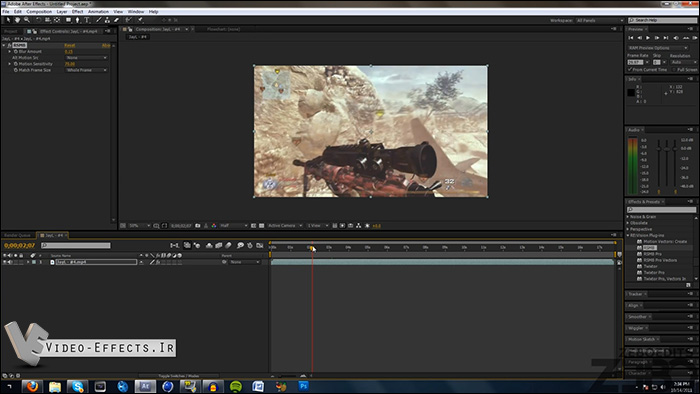700x394 pixels.
Task: Open the Match Frame Size dropdown
Action: click(87, 71)
